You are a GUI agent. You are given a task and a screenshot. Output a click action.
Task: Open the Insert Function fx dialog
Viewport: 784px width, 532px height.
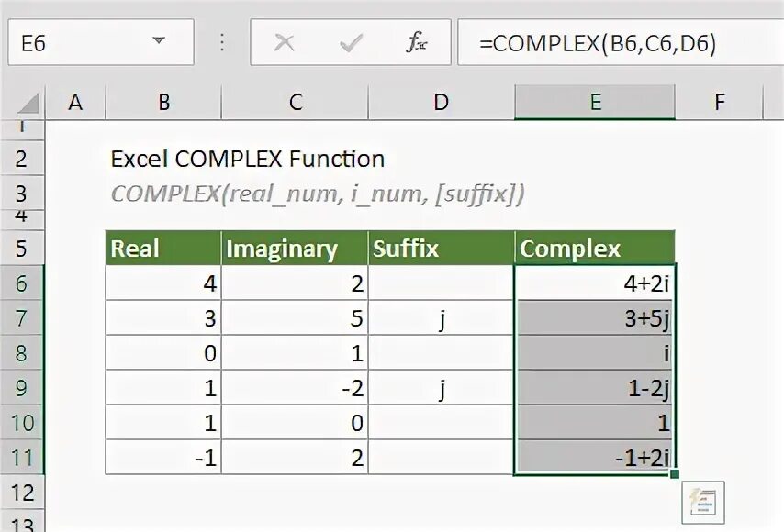(416, 42)
